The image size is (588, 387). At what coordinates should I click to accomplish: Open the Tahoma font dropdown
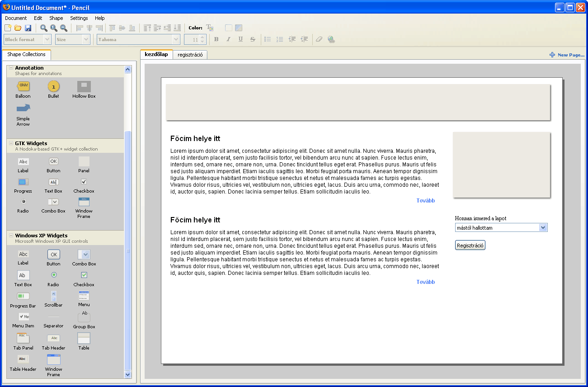click(176, 40)
